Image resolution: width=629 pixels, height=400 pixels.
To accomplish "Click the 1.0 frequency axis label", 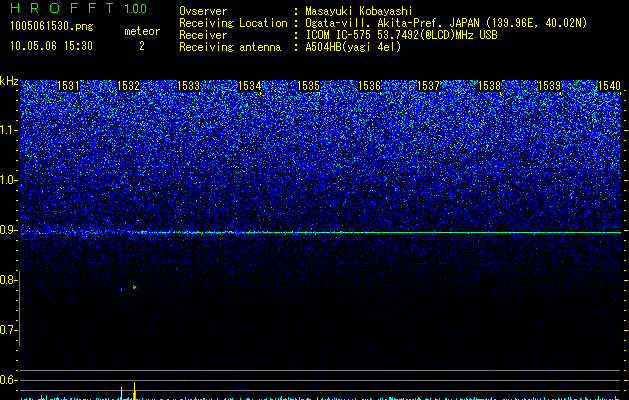I will point(8,180).
